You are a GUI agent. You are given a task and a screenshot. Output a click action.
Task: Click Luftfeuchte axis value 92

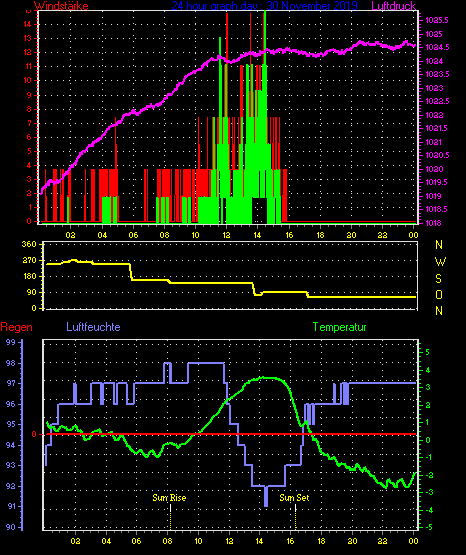11,486
